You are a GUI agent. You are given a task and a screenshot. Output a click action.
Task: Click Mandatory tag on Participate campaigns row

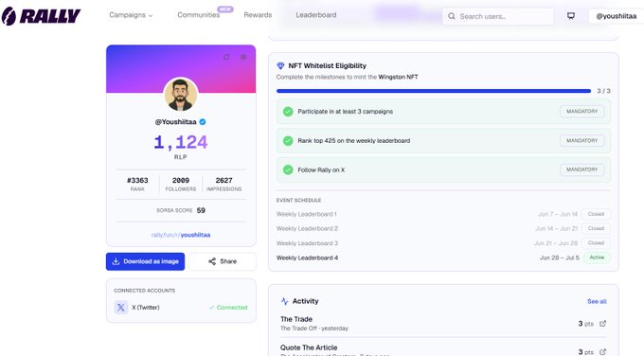[582, 112]
